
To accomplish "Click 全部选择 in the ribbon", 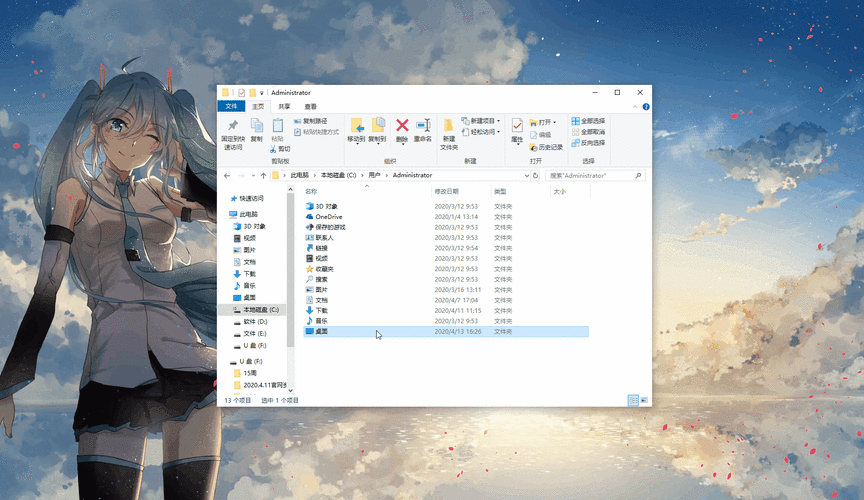I will pos(588,121).
